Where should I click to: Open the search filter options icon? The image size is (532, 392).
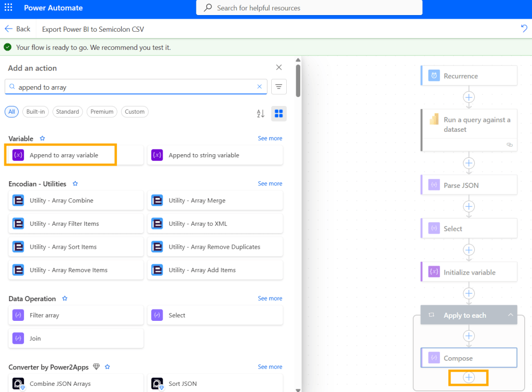tap(279, 87)
